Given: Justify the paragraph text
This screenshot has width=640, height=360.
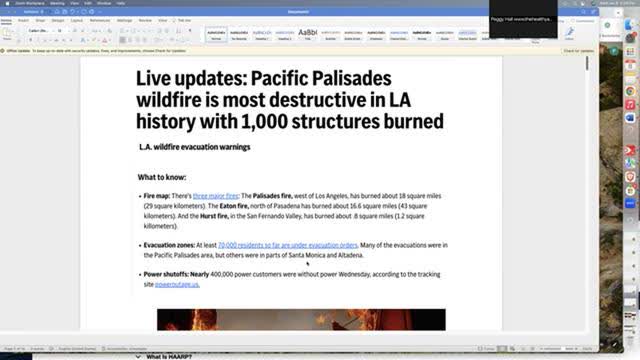Looking at the screenshot, I should click(145, 40).
